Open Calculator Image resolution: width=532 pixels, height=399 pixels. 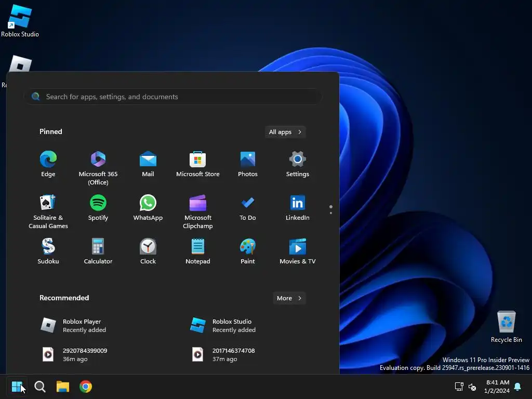(98, 251)
